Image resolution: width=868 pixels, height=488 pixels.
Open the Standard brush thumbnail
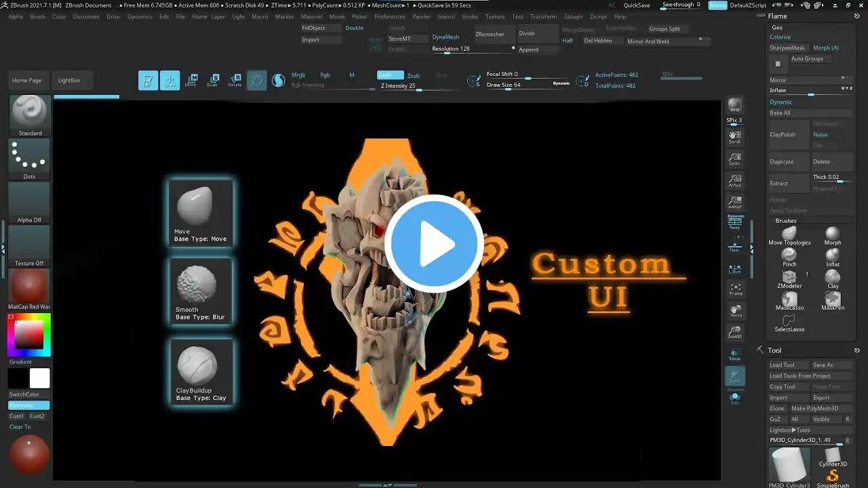[x=29, y=116]
